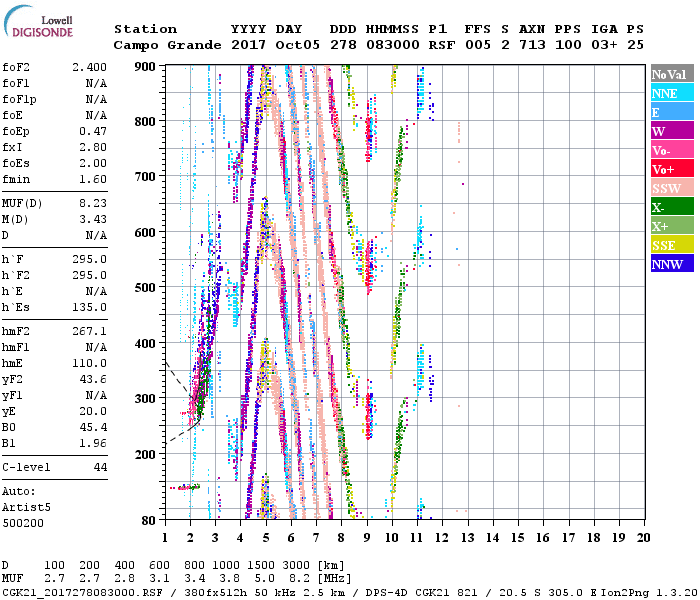Viewport: 700px width, 600px height.
Task: Click the CGK21_2017278083000.RSF file name
Action: 82,592
